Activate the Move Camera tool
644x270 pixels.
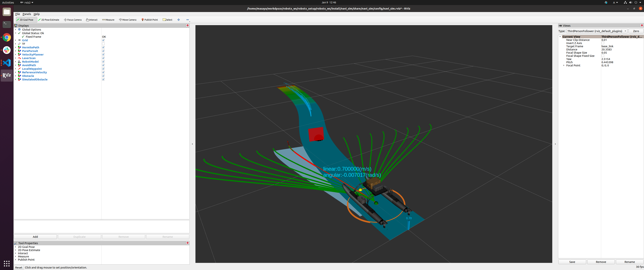(x=128, y=20)
